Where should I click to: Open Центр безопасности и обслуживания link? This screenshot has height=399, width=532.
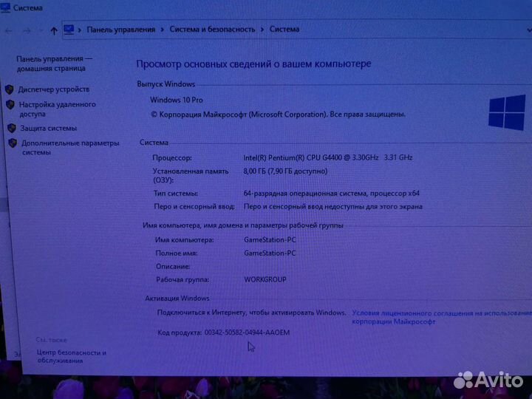click(72, 356)
